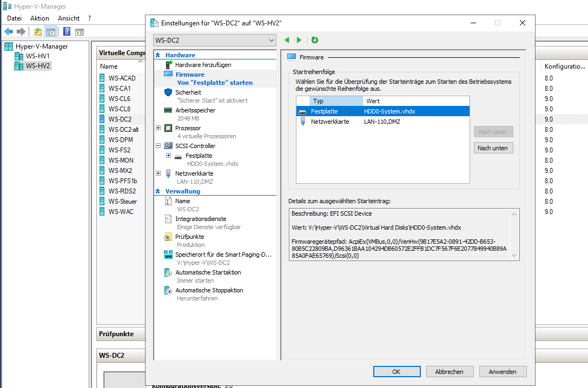The width and height of the screenshot is (588, 388).
Task: Click the Name setting icon under Verwaltung
Action: [168, 201]
